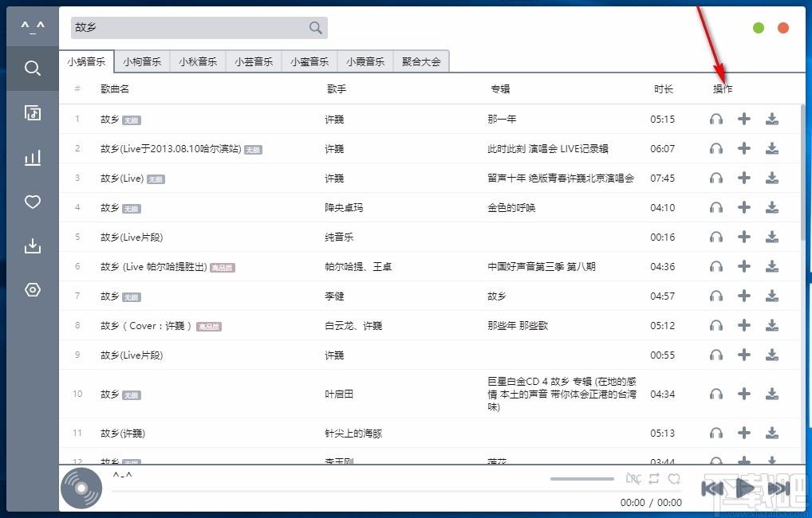Click the 歌曲名 column header
812x518 pixels.
[x=115, y=89]
